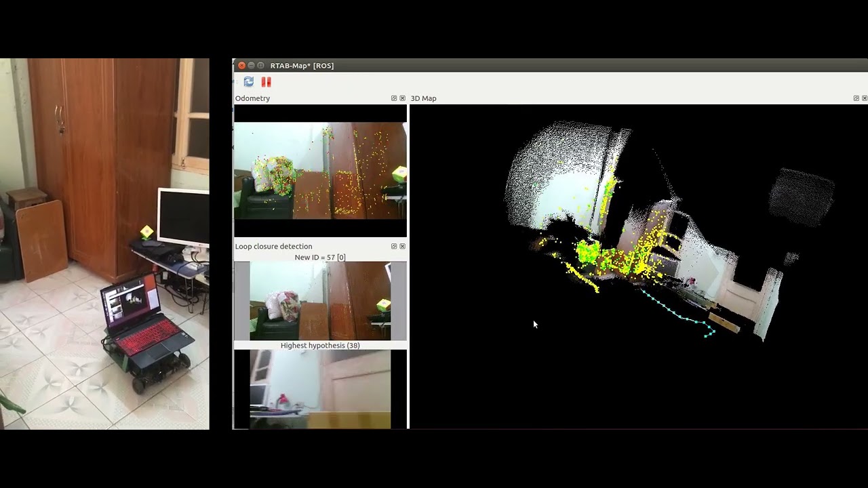The height and width of the screenshot is (488, 868).
Task: Float the 3D Map panel
Action: point(856,98)
